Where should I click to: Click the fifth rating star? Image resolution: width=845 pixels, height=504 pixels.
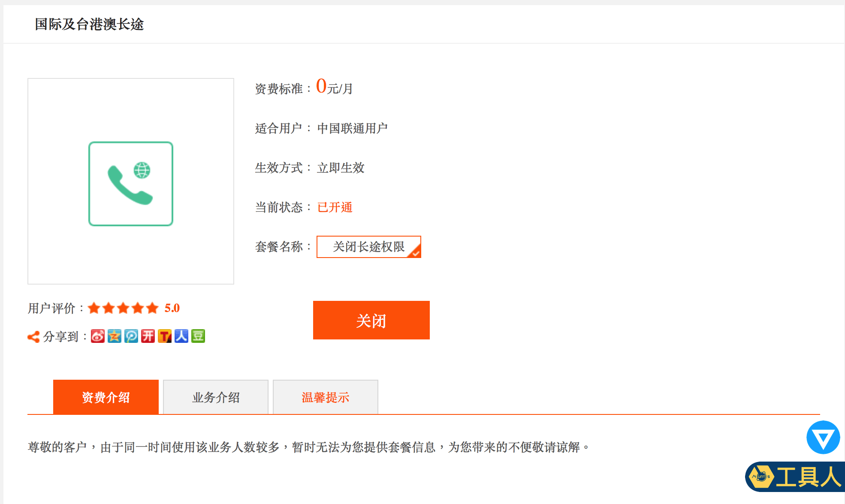pos(152,308)
